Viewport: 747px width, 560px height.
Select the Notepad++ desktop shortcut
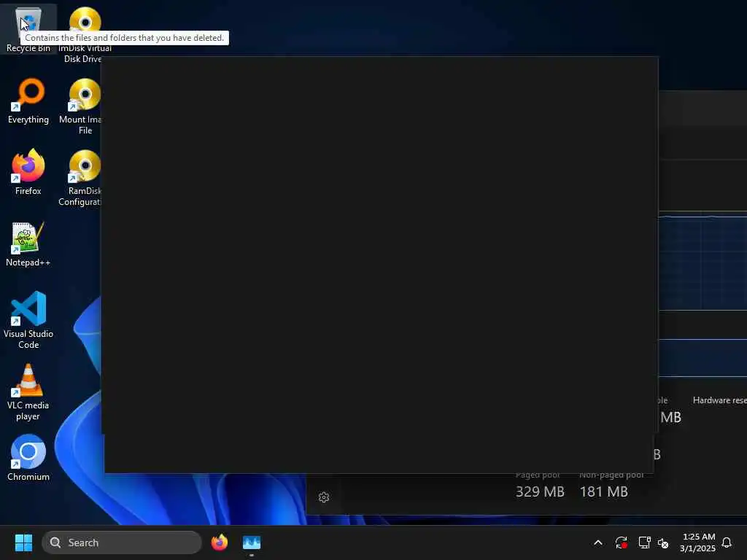(28, 244)
